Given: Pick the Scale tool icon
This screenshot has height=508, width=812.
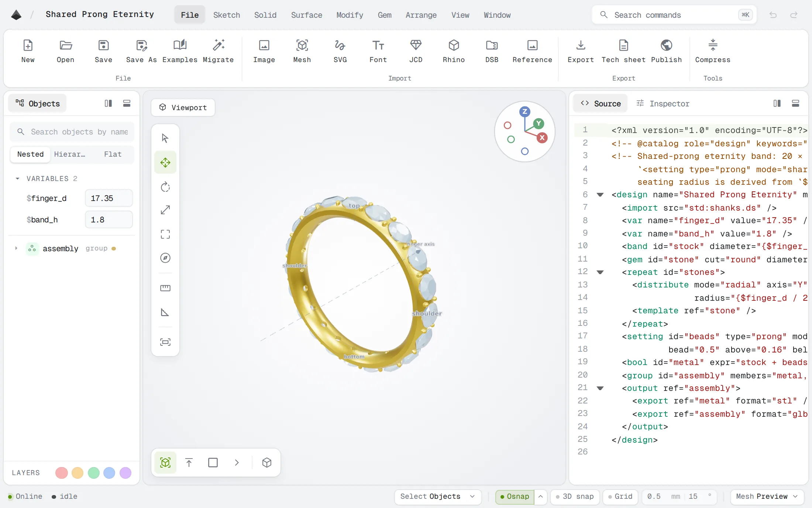Looking at the screenshot, I should [x=165, y=210].
